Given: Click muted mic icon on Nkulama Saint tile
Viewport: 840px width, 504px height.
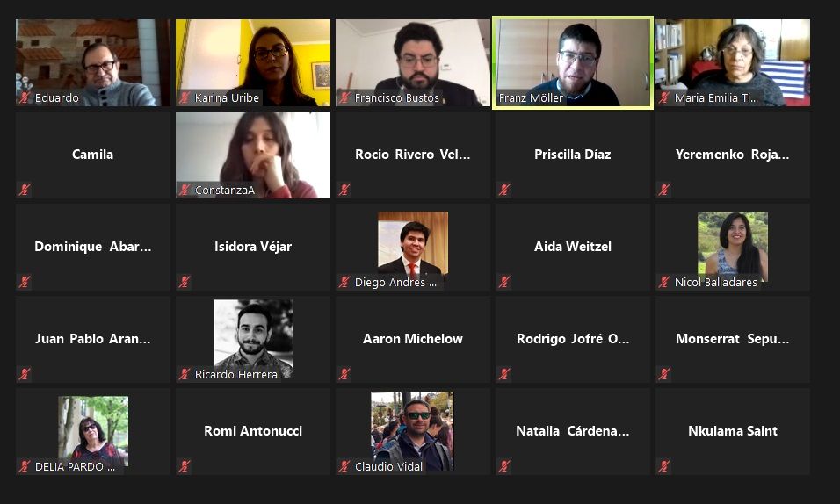Looking at the screenshot, I should (x=663, y=466).
